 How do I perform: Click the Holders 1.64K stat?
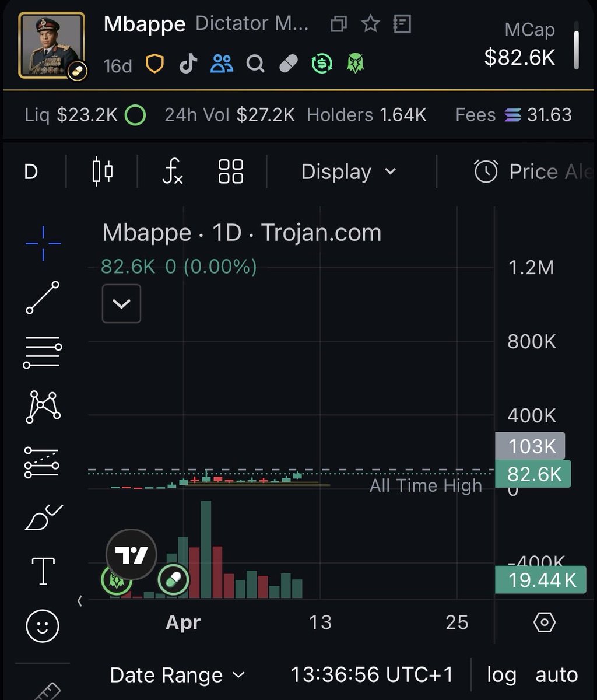click(x=367, y=115)
